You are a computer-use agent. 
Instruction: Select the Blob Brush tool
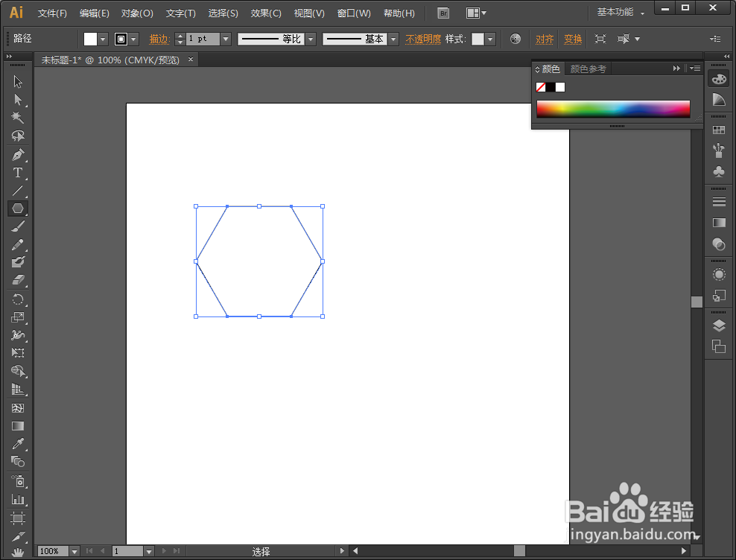[18, 262]
